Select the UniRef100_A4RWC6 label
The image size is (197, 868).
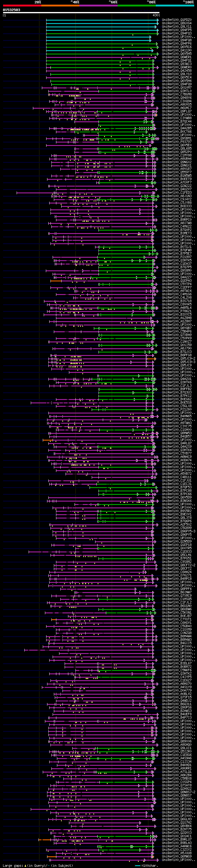(x=177, y=846)
